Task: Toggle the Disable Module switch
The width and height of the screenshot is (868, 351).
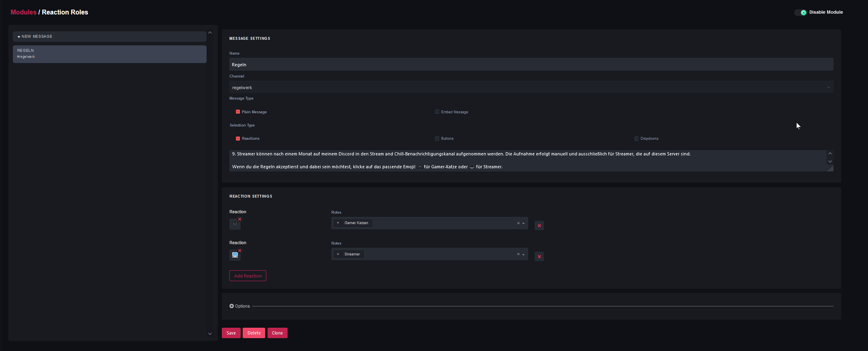Action: click(800, 12)
